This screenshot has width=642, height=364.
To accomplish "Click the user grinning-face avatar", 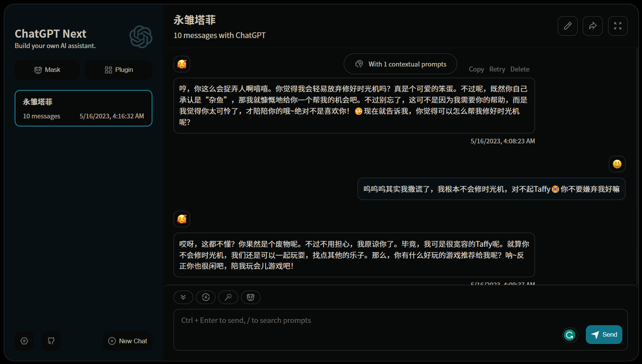I will [617, 164].
